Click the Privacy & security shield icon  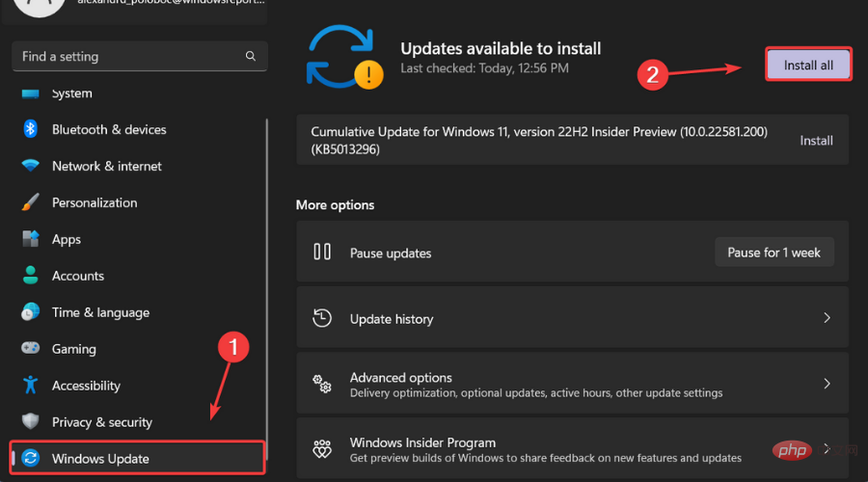[x=31, y=422]
